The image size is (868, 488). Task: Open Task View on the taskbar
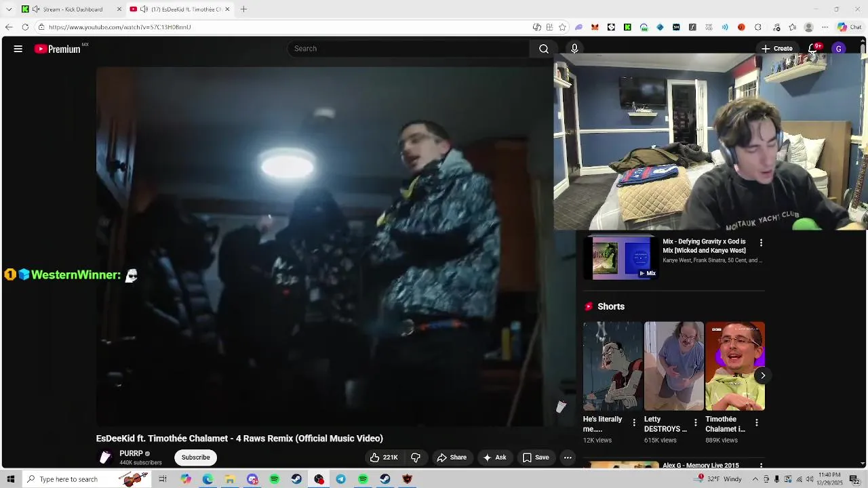tap(163, 479)
